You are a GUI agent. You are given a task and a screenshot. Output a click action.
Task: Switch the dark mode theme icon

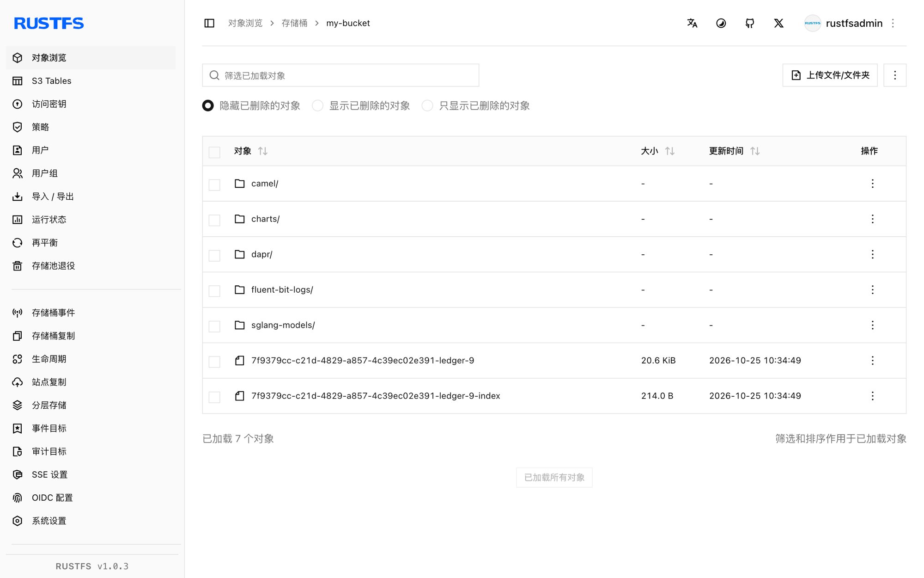pos(721,23)
